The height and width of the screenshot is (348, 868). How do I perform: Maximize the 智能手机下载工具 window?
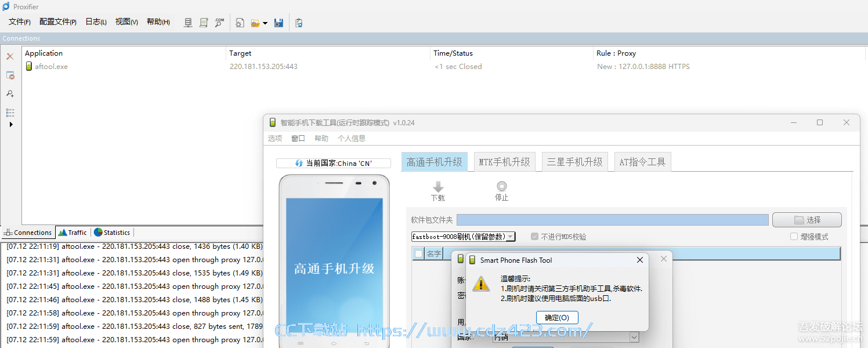point(820,122)
